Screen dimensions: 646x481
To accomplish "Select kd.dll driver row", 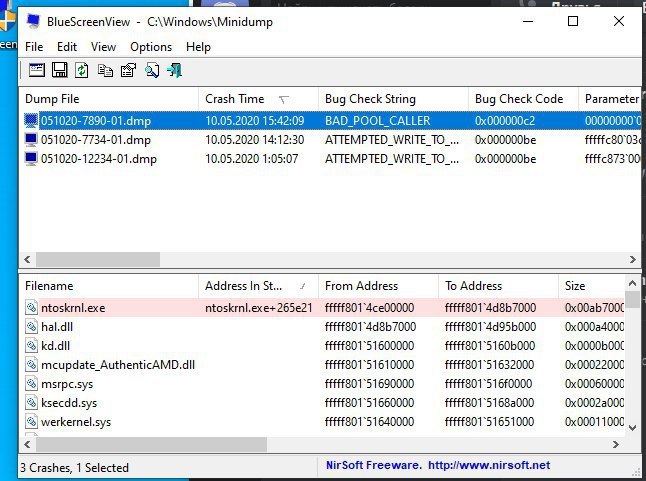I will click(321, 346).
